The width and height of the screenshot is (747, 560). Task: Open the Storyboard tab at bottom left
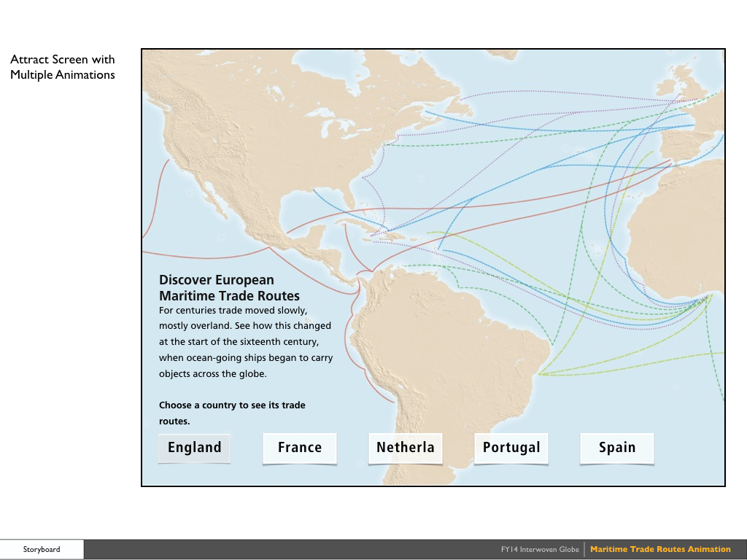(x=41, y=549)
